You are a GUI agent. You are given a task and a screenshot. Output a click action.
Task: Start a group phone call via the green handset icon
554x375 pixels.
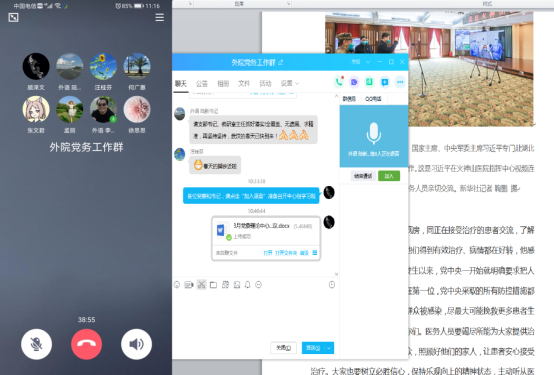(x=339, y=82)
